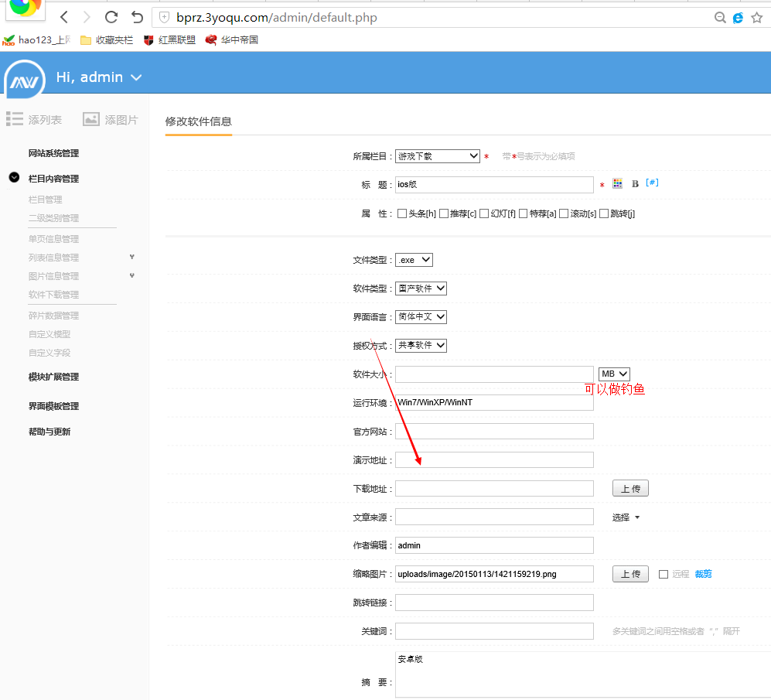Open 软件下载管理 in the sidebar
The image size is (771, 700).
tap(53, 295)
